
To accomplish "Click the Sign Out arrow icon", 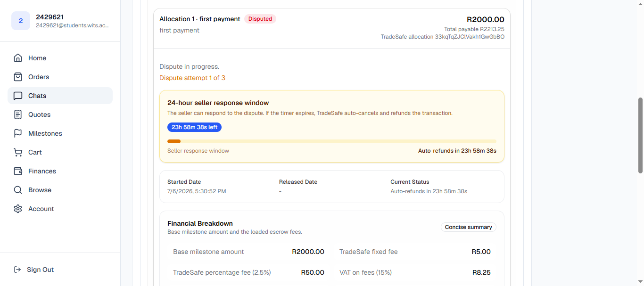I will (17, 270).
